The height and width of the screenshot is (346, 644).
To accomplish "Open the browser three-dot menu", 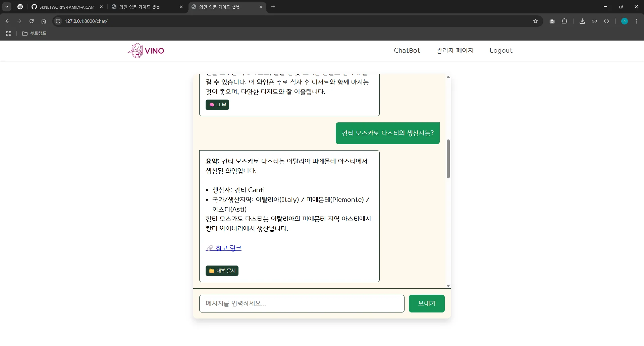I will pos(637,21).
